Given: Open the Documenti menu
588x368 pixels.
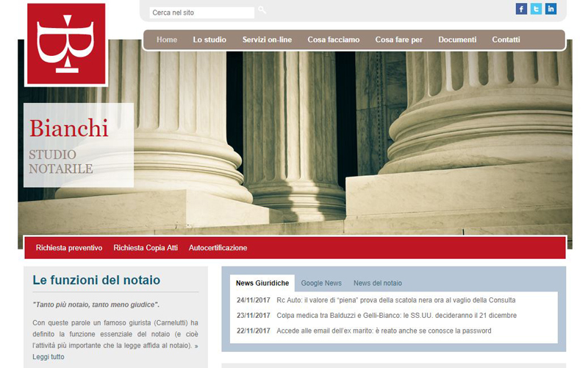Looking at the screenshot, I should 457,40.
